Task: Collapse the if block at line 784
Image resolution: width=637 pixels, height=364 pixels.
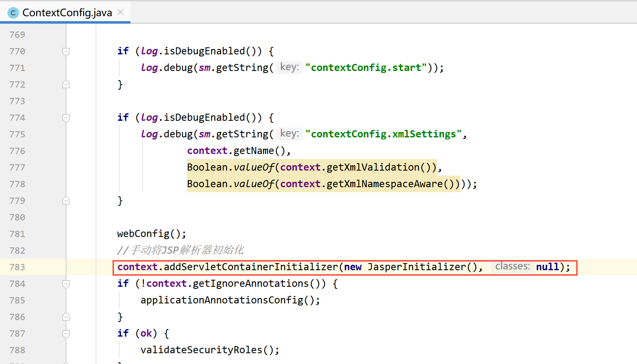Action: point(66,284)
